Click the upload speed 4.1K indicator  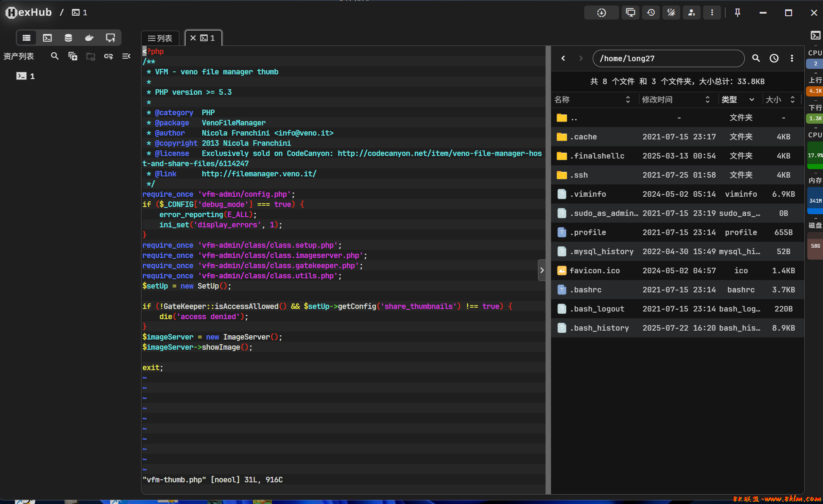point(815,91)
